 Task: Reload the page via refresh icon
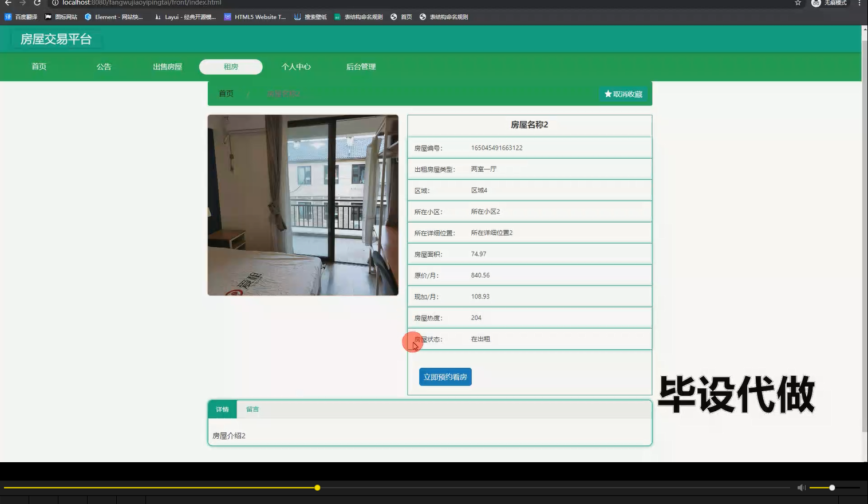tap(37, 3)
